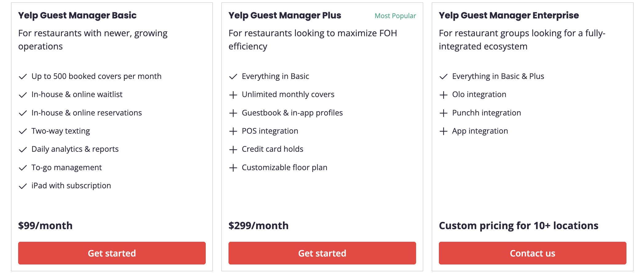This screenshot has height=274, width=644.
Task: Click the $299/month price text
Action: click(258, 226)
